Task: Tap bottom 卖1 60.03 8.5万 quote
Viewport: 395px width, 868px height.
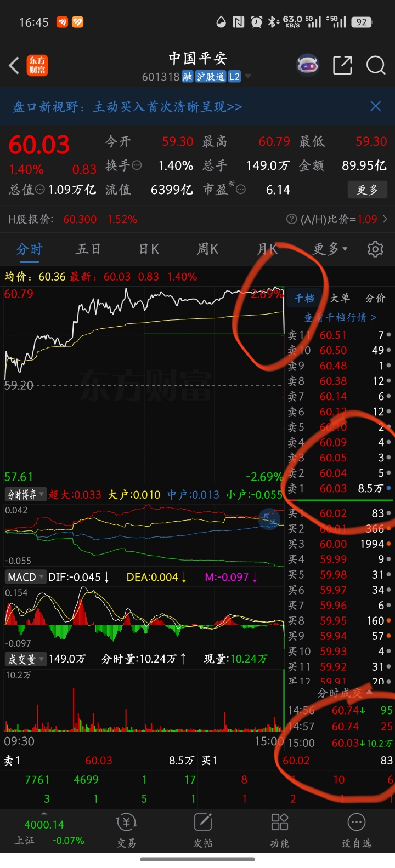Action: tap(99, 761)
